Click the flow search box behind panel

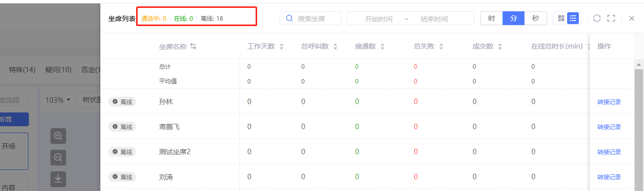coord(14,100)
